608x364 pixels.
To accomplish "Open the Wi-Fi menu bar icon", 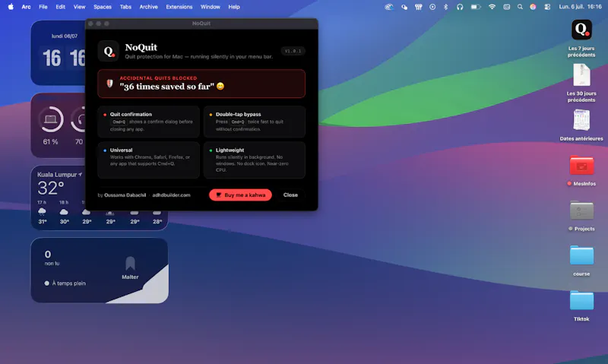I will 492,7.
